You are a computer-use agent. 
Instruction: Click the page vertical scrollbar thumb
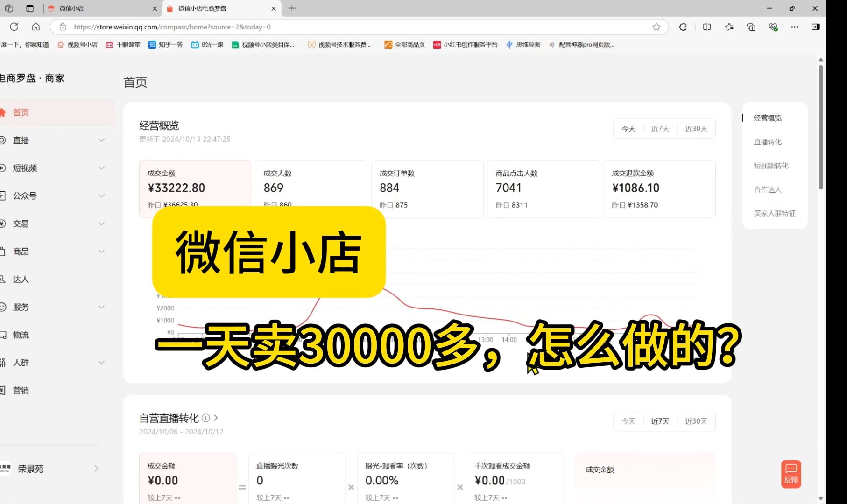[x=821, y=127]
